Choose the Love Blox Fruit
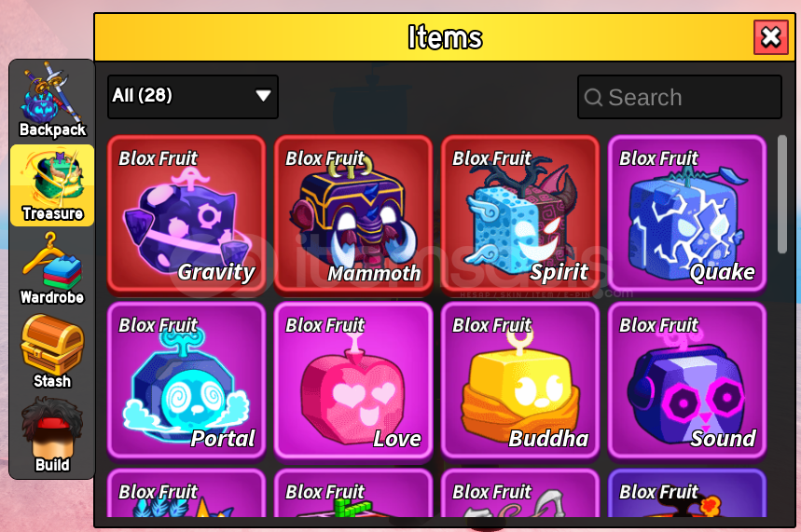Screen dimensions: 801x532 coord(353,381)
